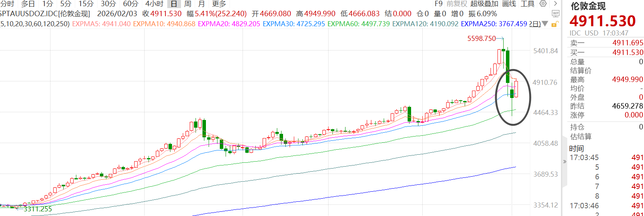Click 昨结 value 4659.278
The image size is (644, 216).
click(x=628, y=106)
